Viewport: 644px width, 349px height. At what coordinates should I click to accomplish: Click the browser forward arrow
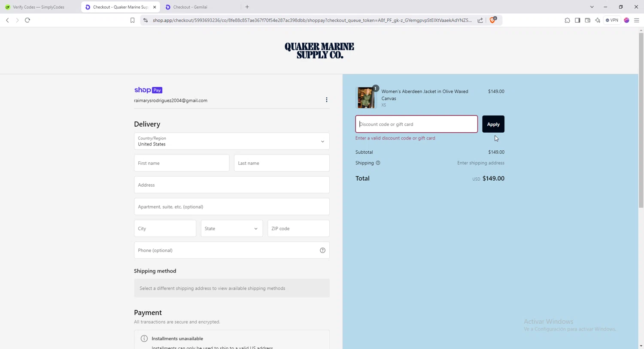17,20
